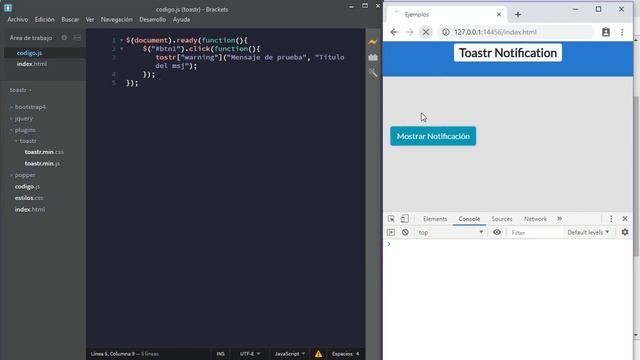Image resolution: width=640 pixels, height=360 pixels.
Task: Select codigo.js in the working files
Action: (29, 53)
